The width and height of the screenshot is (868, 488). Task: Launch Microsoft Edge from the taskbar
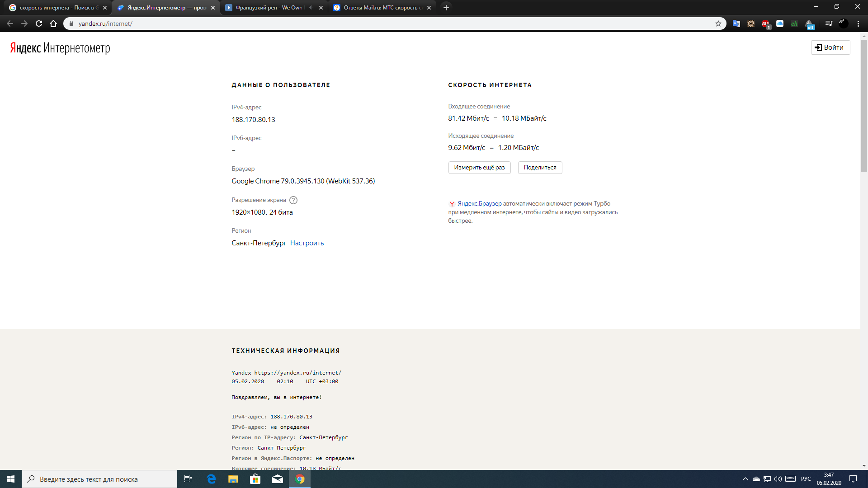point(211,479)
